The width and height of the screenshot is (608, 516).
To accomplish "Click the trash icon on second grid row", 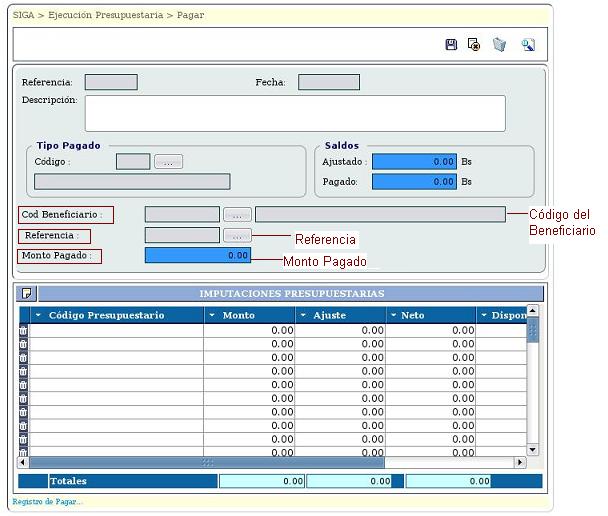I will pos(24,344).
